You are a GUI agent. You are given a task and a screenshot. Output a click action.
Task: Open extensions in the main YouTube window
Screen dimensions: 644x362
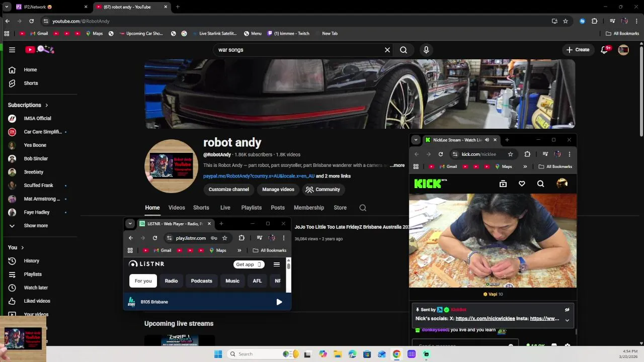click(x=595, y=21)
